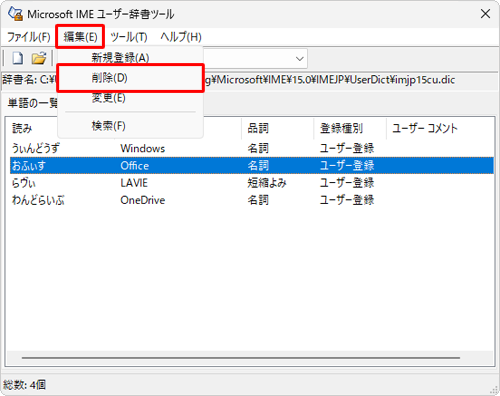Click 名詞 in the OneDrive row
Viewport: 500px width, 396px height.
[x=258, y=200]
